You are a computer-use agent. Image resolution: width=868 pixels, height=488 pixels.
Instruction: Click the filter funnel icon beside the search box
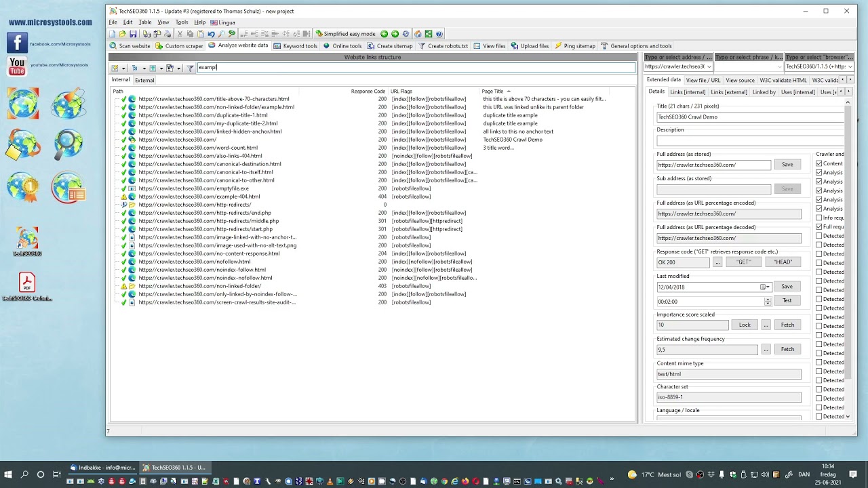pos(191,68)
